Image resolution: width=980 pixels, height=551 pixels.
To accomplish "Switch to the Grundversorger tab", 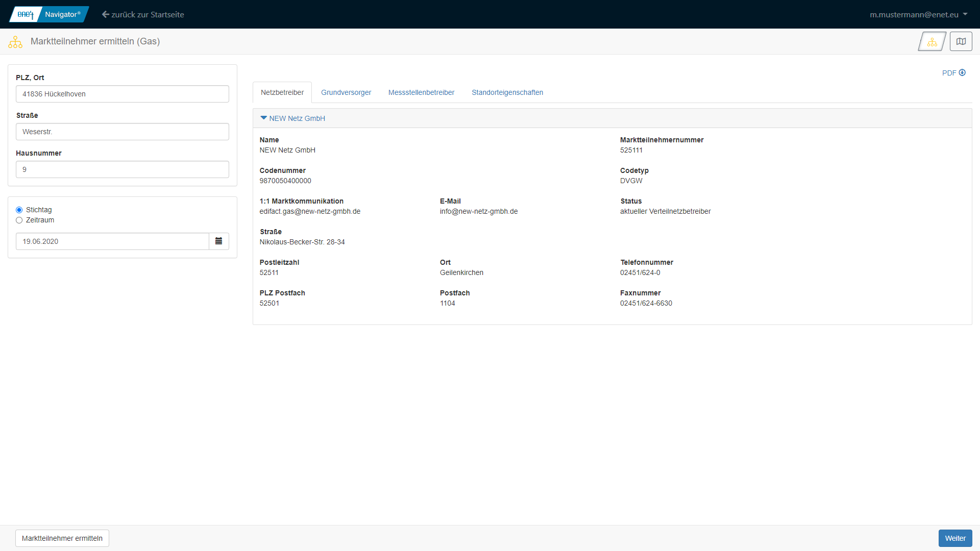I will point(346,92).
